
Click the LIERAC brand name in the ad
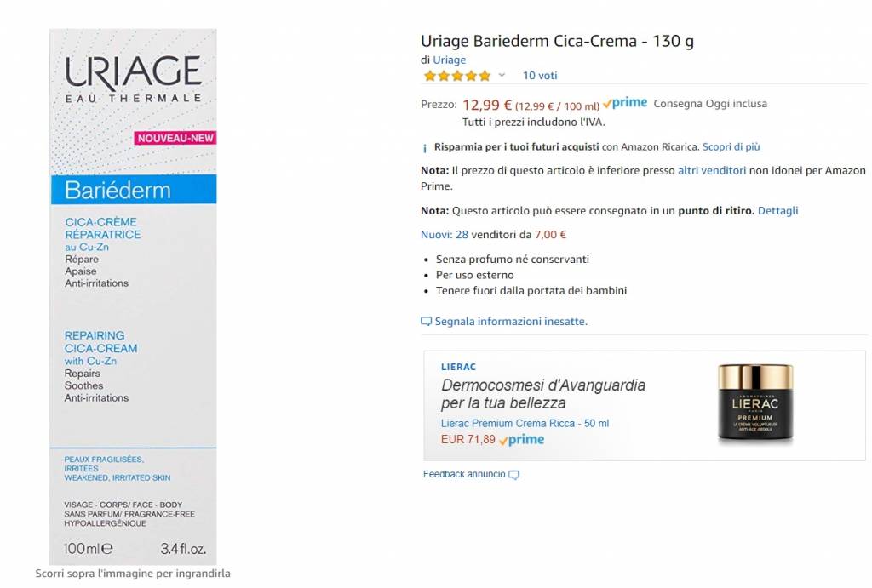tap(458, 367)
